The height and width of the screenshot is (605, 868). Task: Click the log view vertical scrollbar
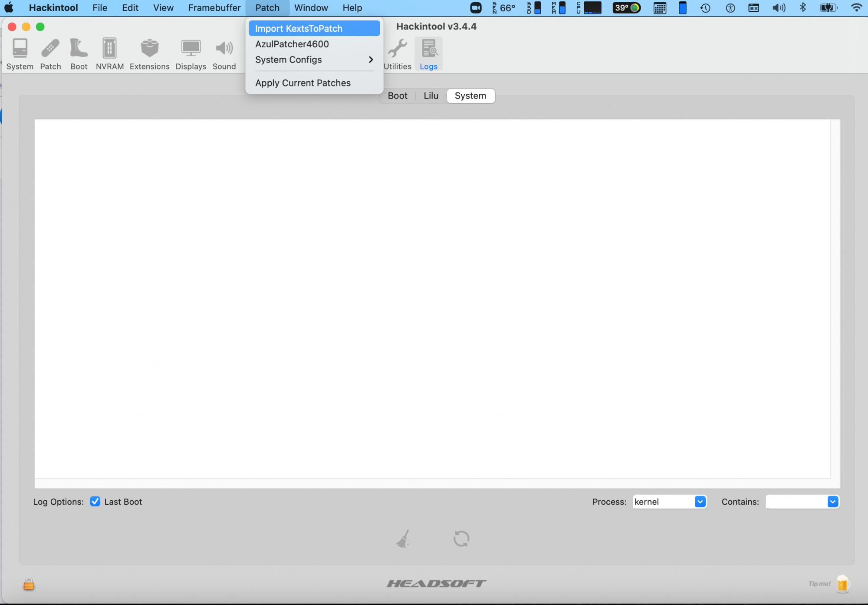point(835,299)
